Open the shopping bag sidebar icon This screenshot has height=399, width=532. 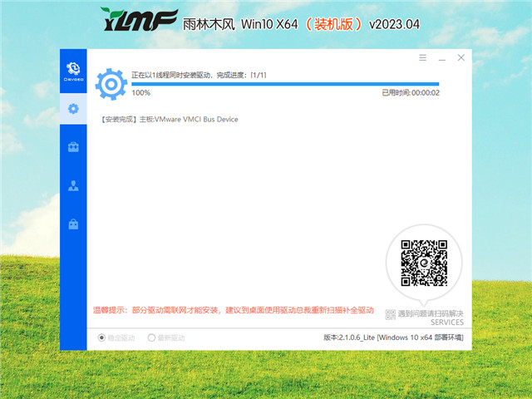click(x=73, y=224)
